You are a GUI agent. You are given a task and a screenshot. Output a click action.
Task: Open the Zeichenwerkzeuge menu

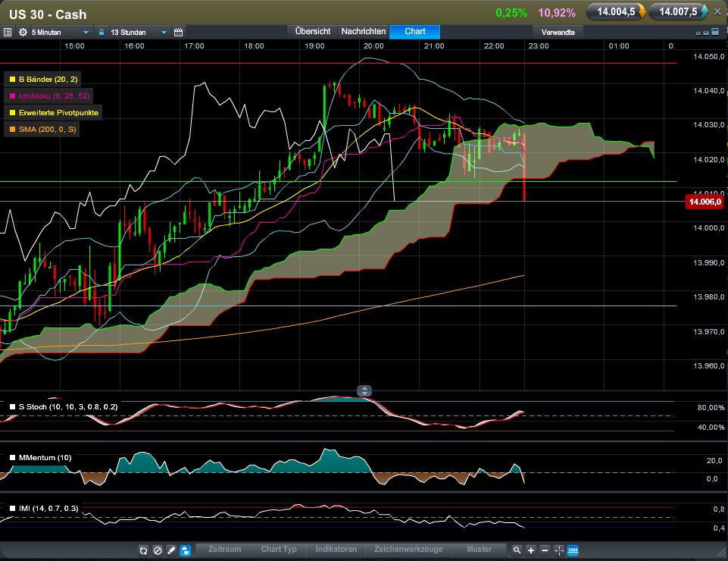pyautogui.click(x=408, y=549)
